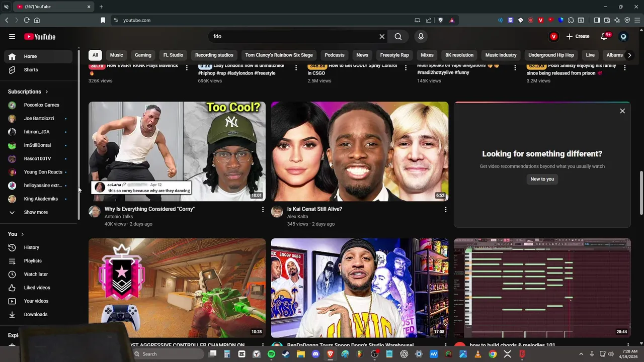Click the YouTube logo

click(x=40, y=36)
